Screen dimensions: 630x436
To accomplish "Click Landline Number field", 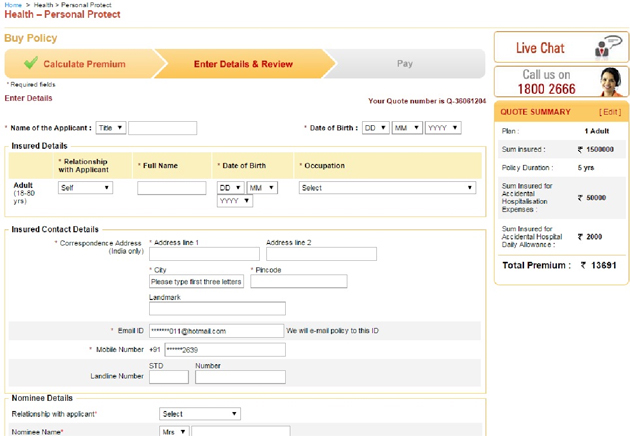I will click(x=241, y=377).
